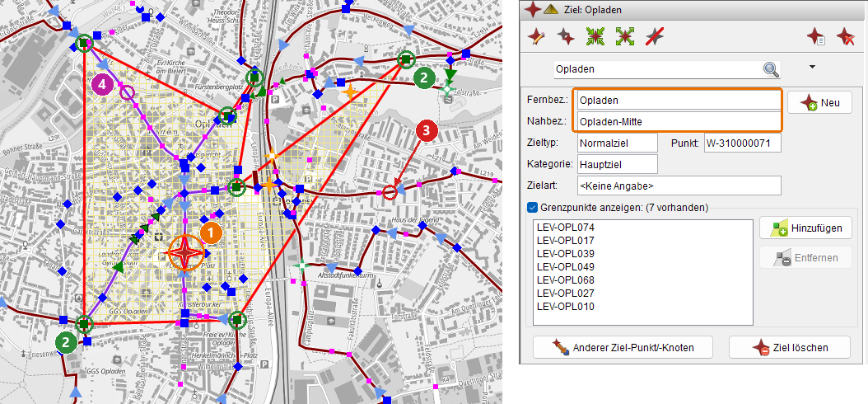Click the star icon with red X
868x404 pixels.
tap(846, 37)
